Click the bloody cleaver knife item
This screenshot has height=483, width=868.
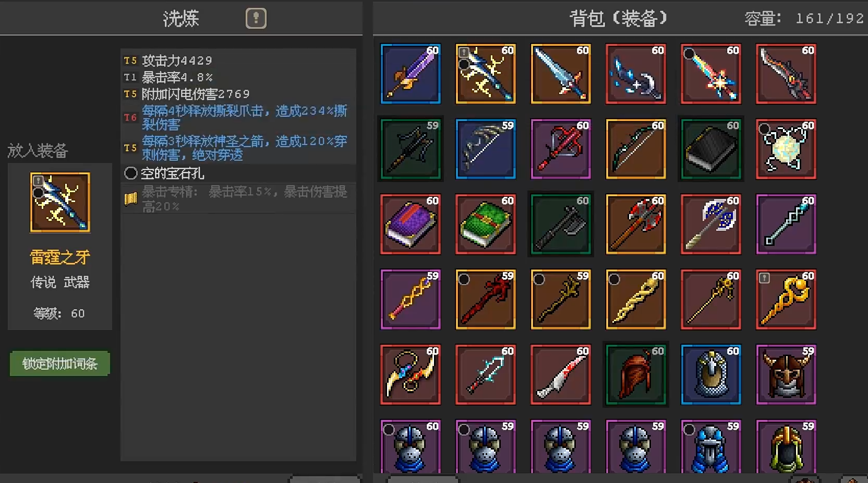[561, 374]
